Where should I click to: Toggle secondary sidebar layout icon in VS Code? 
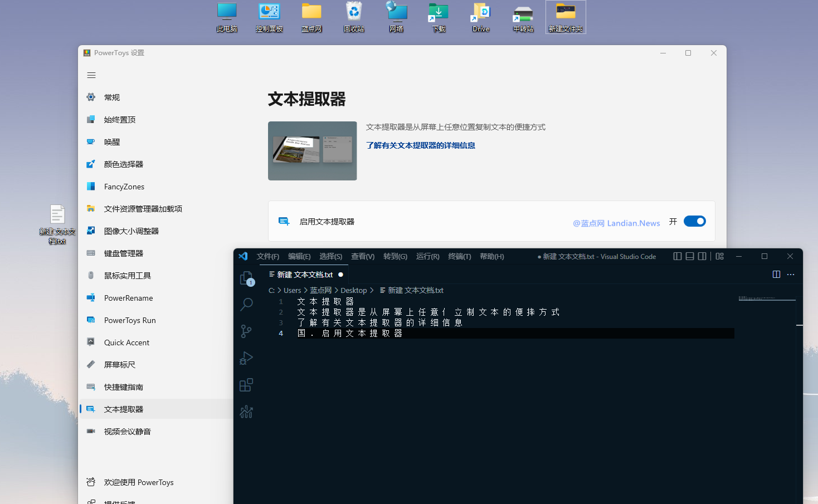[702, 256]
